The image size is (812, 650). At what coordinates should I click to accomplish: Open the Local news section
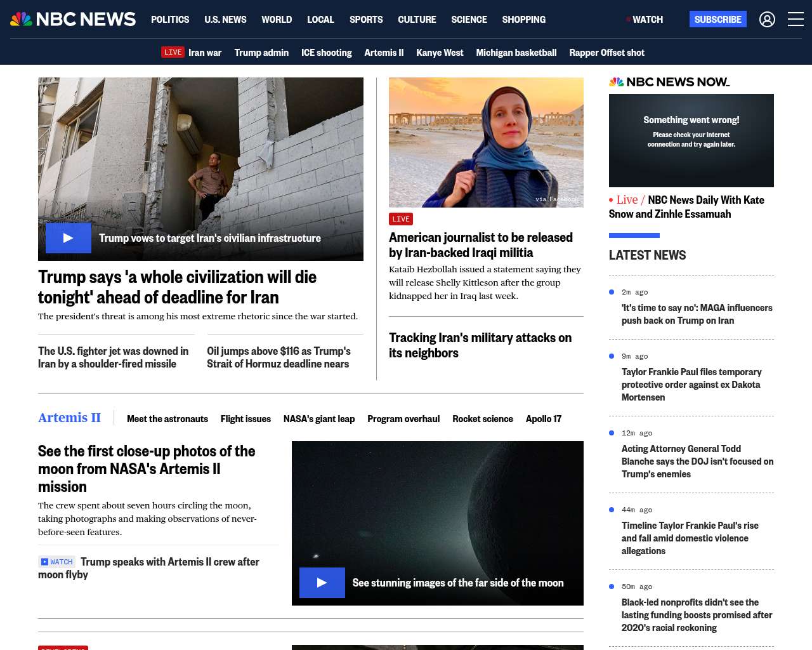click(320, 20)
